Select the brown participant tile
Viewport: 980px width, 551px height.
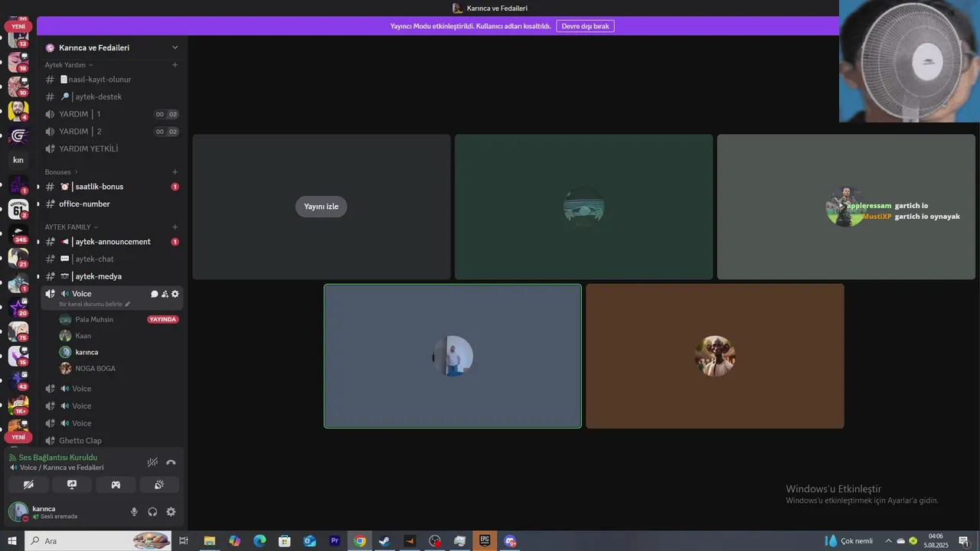(715, 356)
